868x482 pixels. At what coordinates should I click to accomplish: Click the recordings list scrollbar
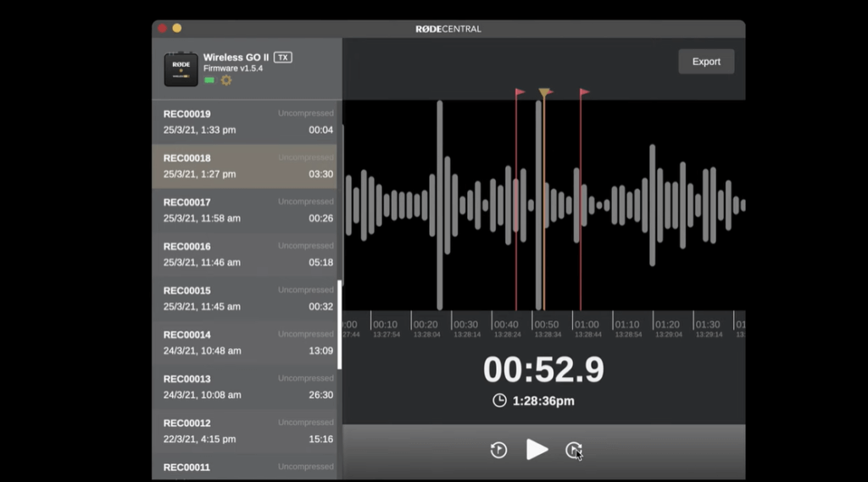[x=339, y=324]
